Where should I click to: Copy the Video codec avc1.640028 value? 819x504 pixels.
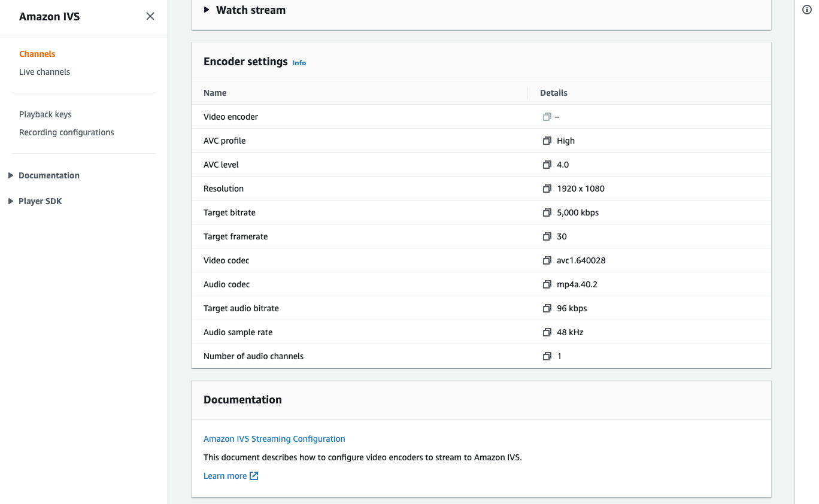tap(547, 260)
